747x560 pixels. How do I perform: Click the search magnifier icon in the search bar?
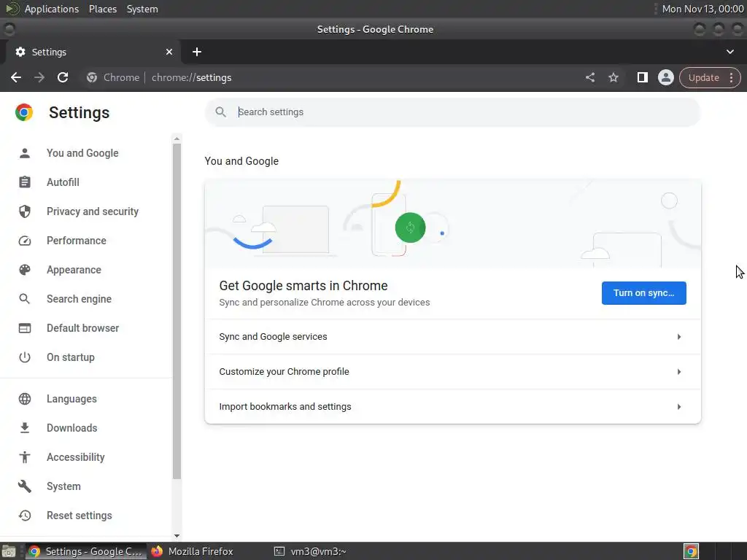[x=220, y=112]
